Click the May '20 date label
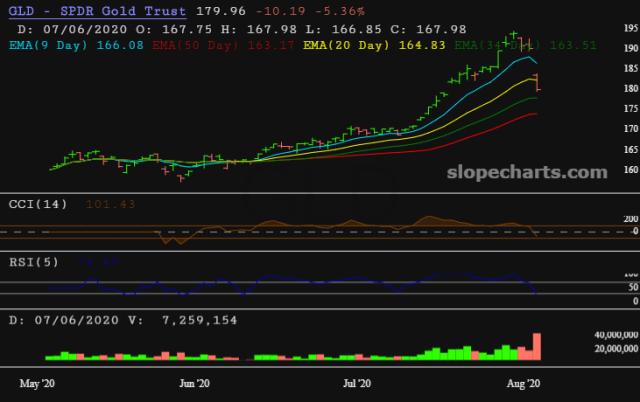Screen dimensions: 640x402 pos(37,384)
